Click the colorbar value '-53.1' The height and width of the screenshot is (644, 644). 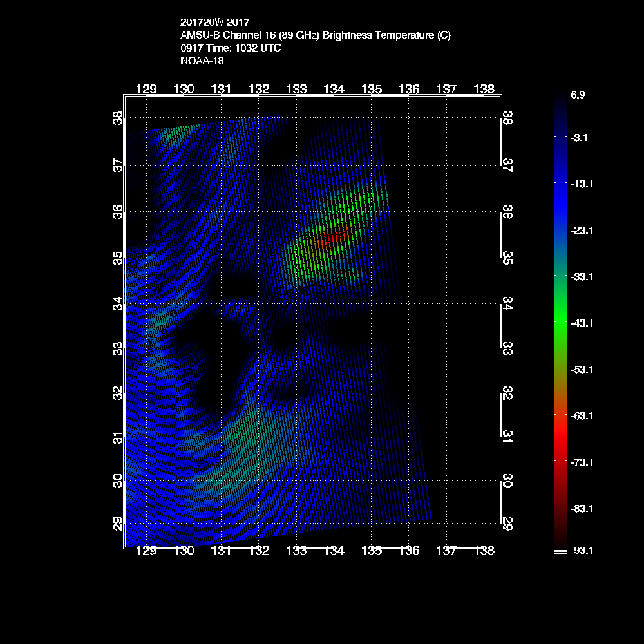582,370
